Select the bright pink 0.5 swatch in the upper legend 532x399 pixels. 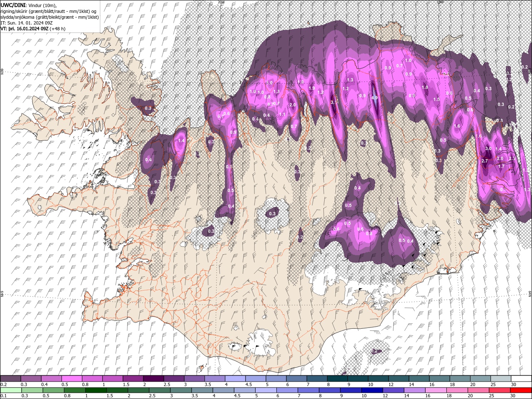tap(72, 379)
